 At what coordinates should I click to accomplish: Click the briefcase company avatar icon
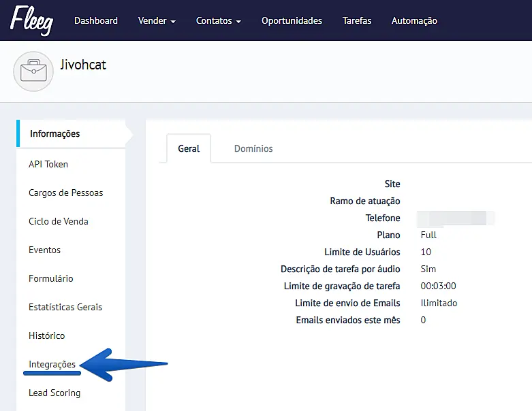click(33, 71)
